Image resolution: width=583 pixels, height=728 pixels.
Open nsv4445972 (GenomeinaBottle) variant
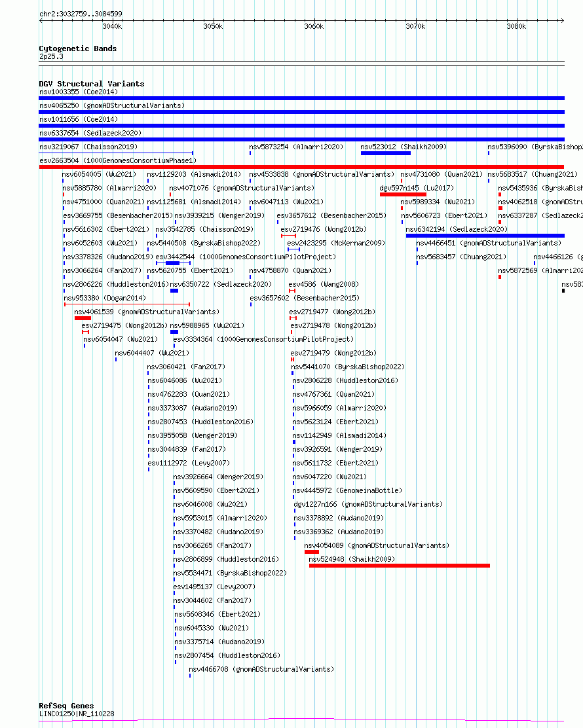pyautogui.click(x=347, y=491)
